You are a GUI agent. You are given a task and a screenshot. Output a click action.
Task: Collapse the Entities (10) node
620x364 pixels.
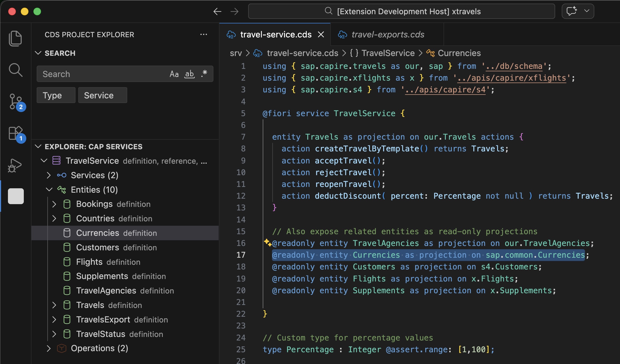pyautogui.click(x=49, y=190)
